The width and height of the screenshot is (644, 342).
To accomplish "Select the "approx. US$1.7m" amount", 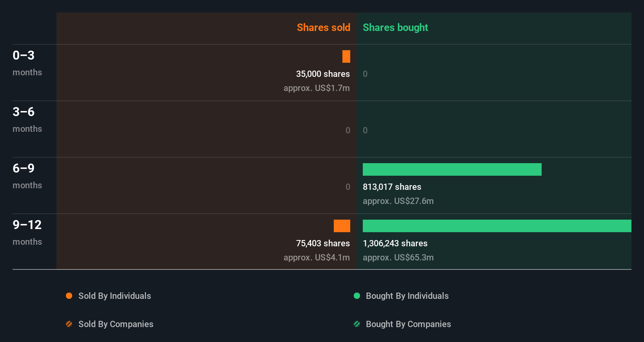I will pos(317,88).
